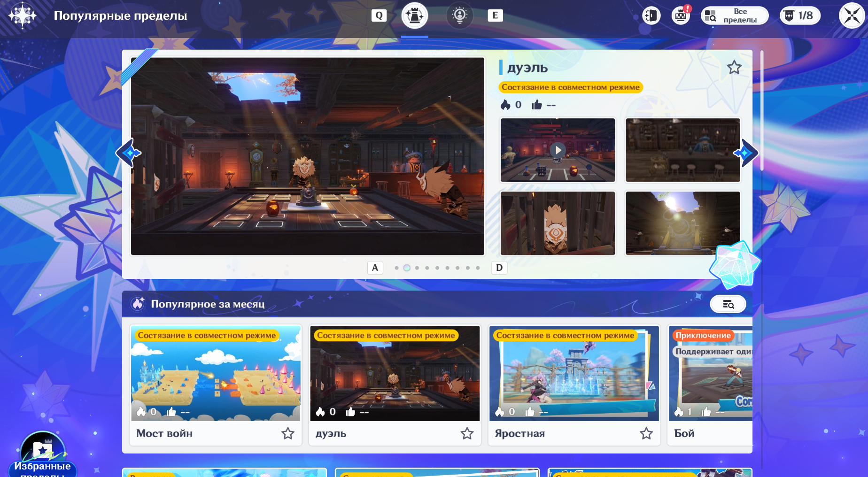Select the last carousel page dot
868x477 pixels.
(x=478, y=268)
